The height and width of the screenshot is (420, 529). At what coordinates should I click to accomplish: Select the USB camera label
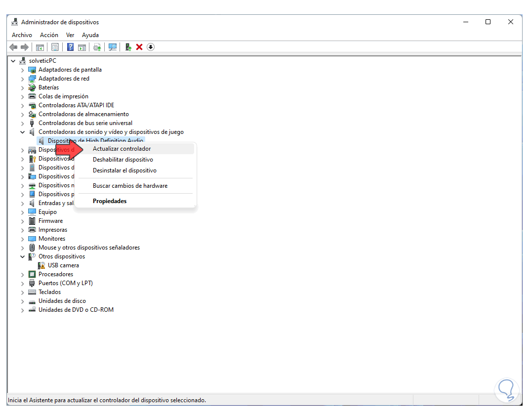(63, 265)
